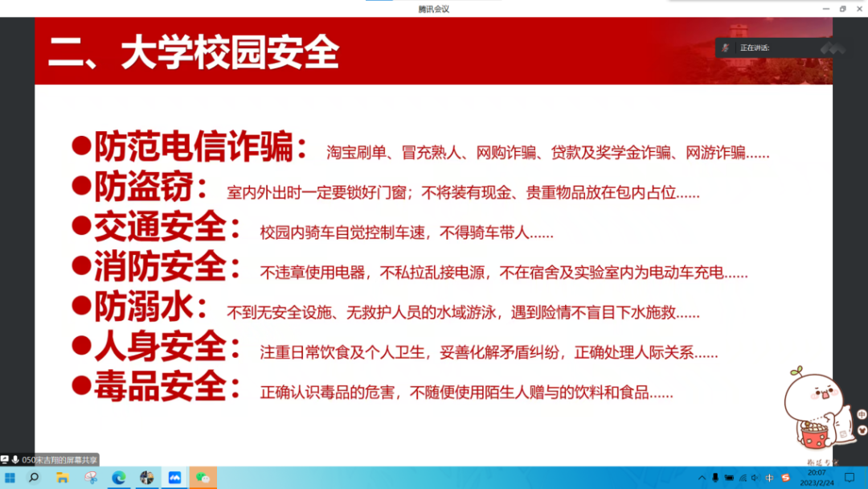
Task: Open the calendar by clicking the clock
Action: 817,478
